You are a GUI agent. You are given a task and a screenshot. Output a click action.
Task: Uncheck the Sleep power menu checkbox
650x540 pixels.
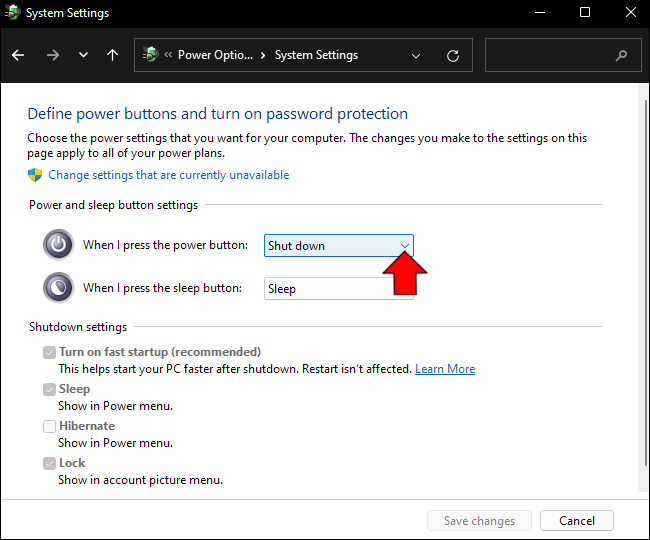[x=50, y=389]
